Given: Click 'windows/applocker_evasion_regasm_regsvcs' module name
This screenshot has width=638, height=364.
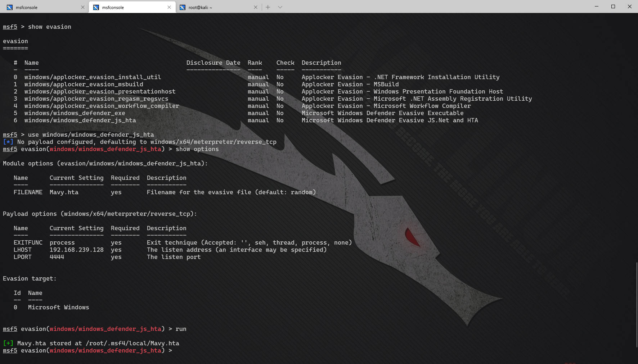Looking at the screenshot, I should [x=96, y=99].
